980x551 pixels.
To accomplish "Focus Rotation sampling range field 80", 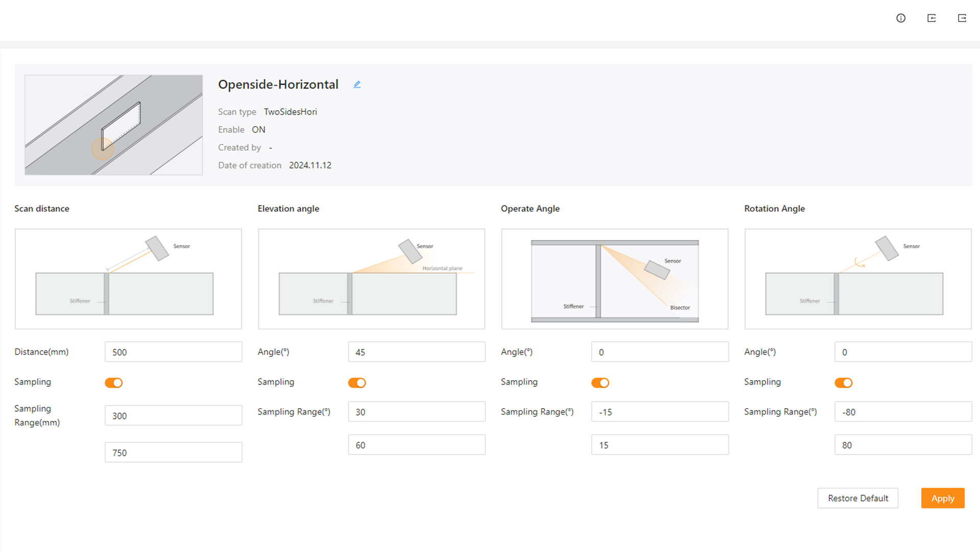I will click(903, 445).
